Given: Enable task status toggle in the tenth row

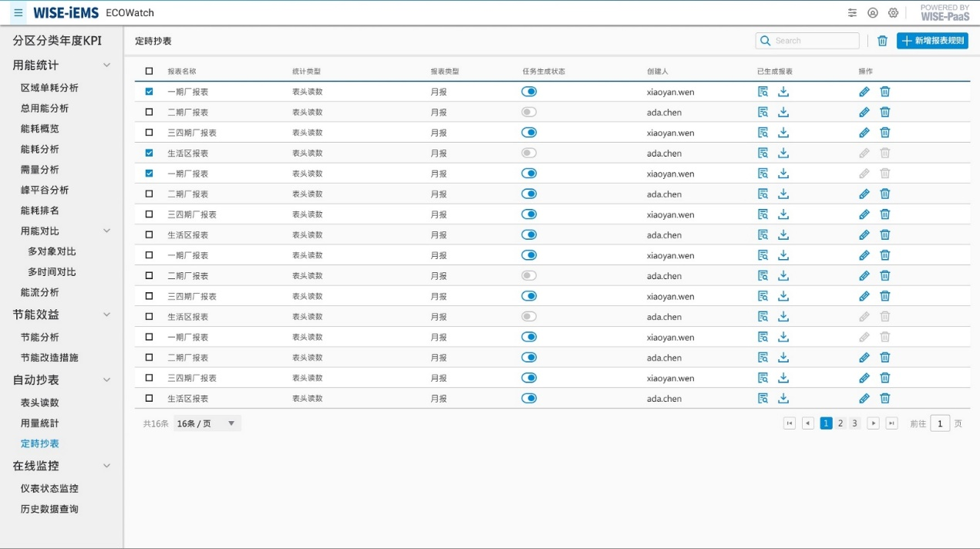Looking at the screenshot, I should click(x=529, y=275).
